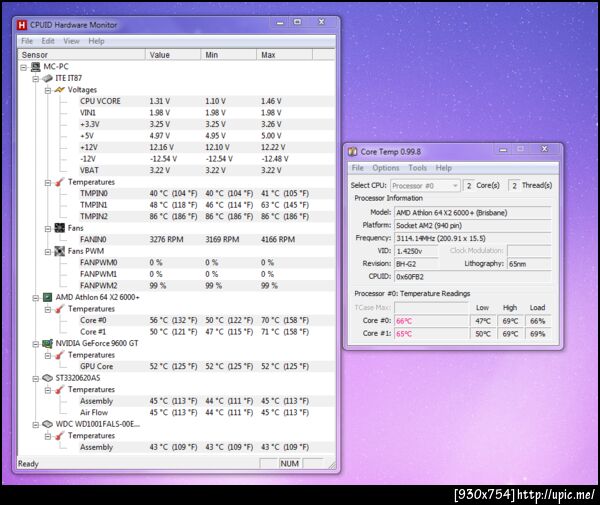The width and height of the screenshot is (600, 505).
Task: Select the Core #0 row in Hardware Monitor
Action: click(x=207, y=320)
